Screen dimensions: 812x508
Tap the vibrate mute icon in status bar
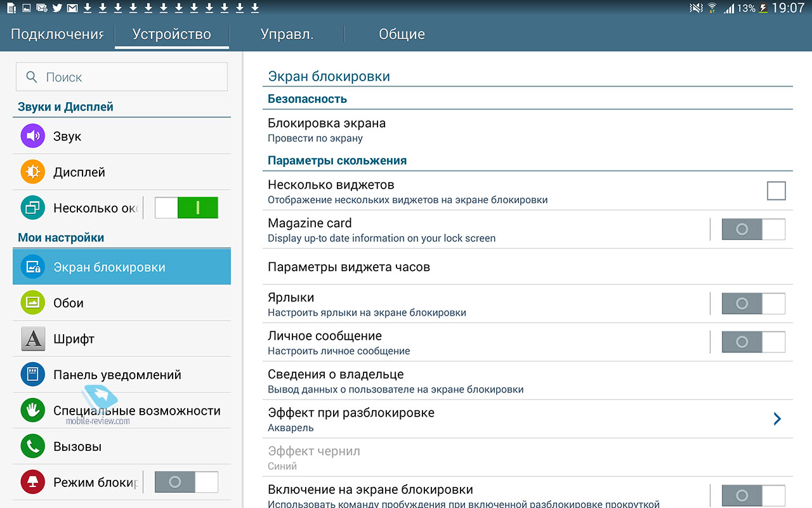click(x=696, y=8)
